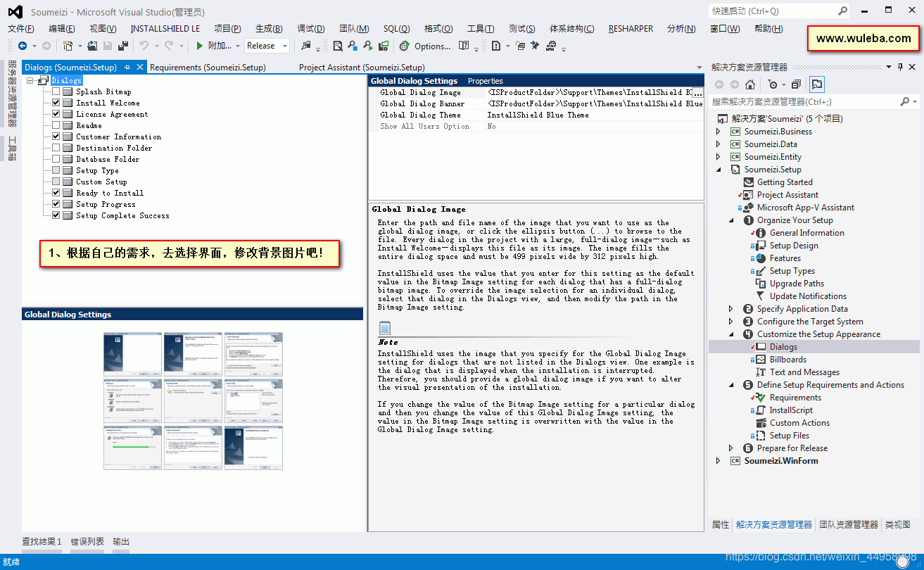Image resolution: width=924 pixels, height=570 pixels.
Task: Click the Note page icon in help pane
Action: click(x=384, y=328)
